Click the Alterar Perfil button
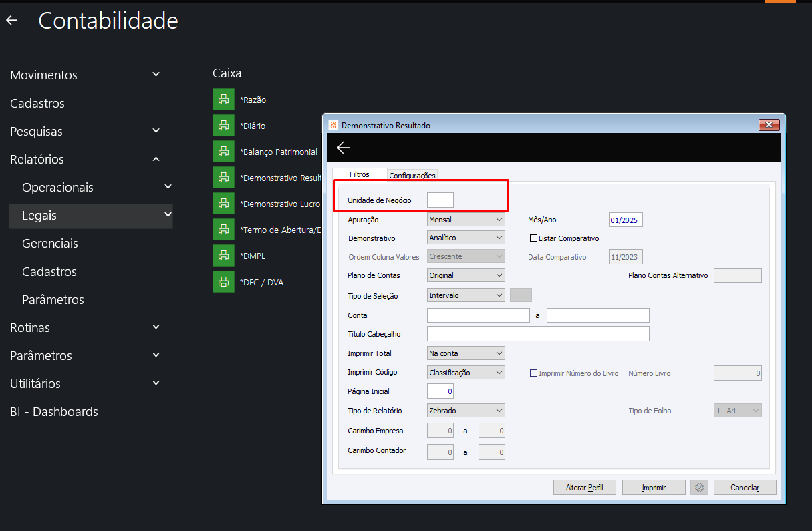 [585, 487]
